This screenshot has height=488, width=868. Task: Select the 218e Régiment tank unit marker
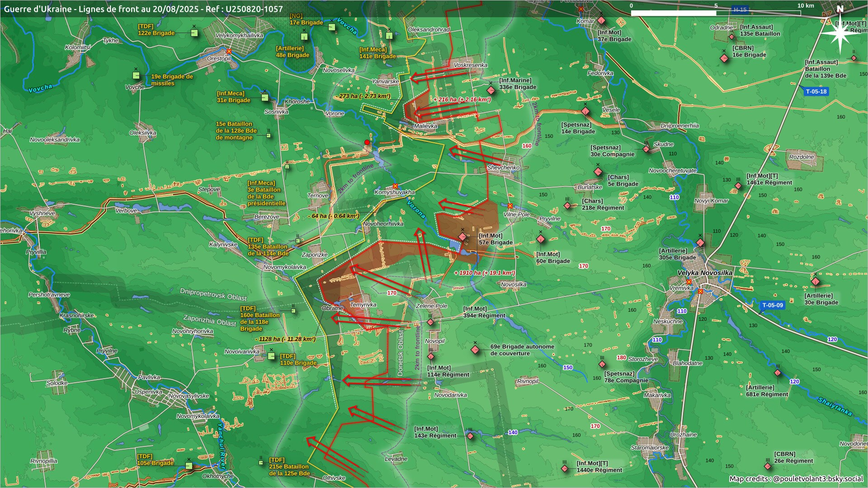pos(567,206)
